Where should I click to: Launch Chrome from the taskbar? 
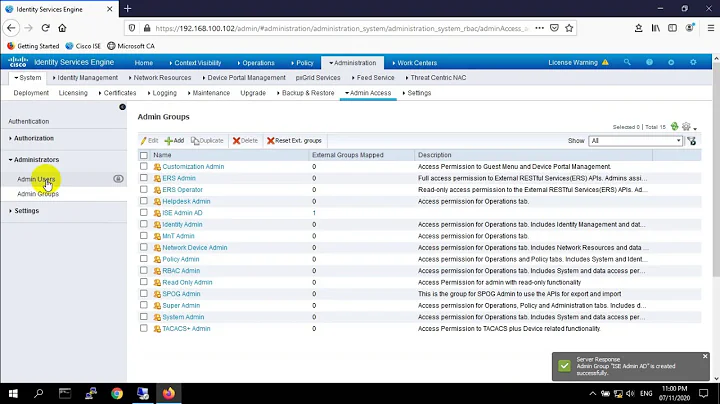coord(117,393)
